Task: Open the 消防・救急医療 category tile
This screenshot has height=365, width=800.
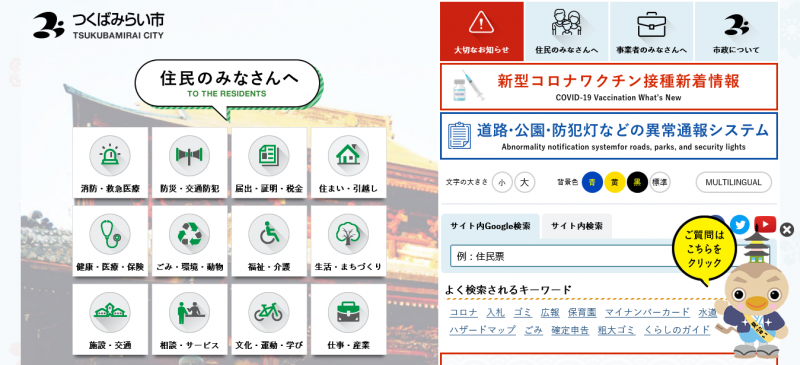Action: pyautogui.click(x=110, y=162)
